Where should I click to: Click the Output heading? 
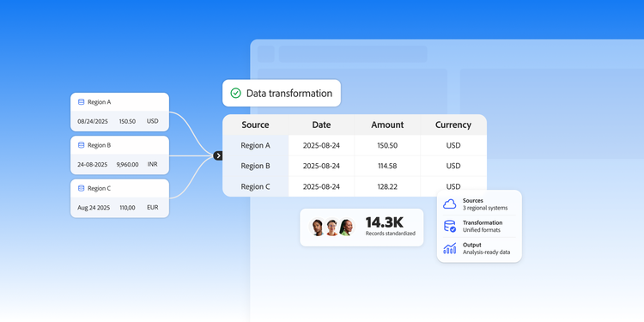pyautogui.click(x=472, y=245)
